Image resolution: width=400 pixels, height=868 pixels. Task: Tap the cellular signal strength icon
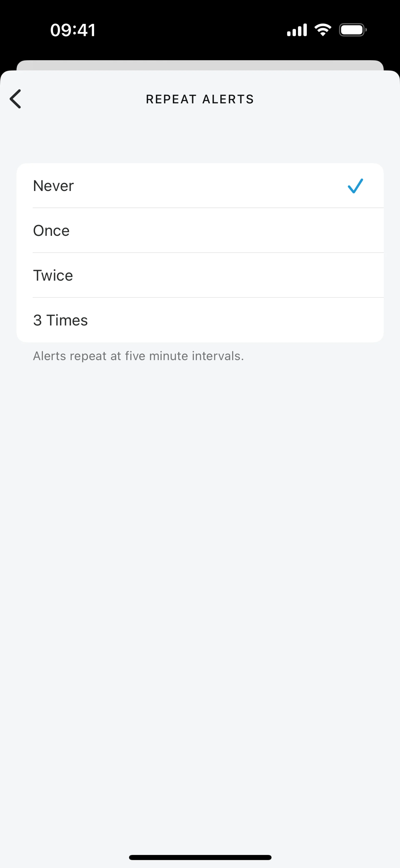click(x=297, y=30)
